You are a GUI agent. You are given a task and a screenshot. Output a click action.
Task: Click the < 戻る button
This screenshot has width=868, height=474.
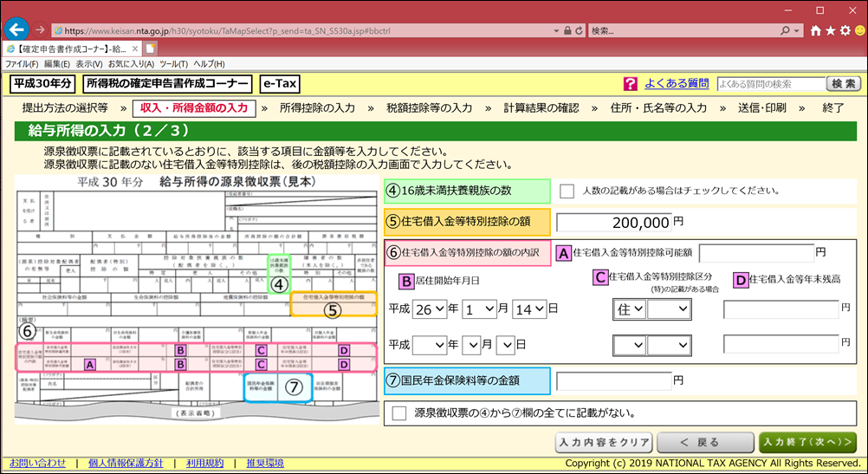click(x=705, y=443)
